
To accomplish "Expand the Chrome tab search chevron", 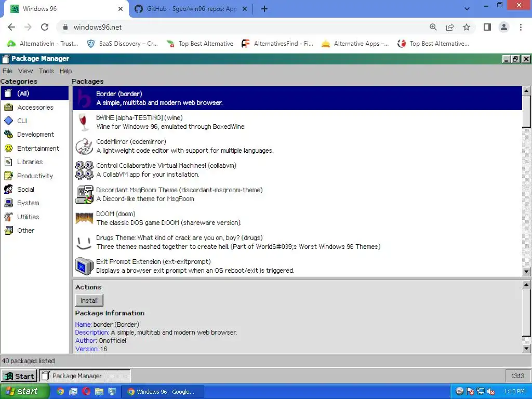I will point(467,9).
